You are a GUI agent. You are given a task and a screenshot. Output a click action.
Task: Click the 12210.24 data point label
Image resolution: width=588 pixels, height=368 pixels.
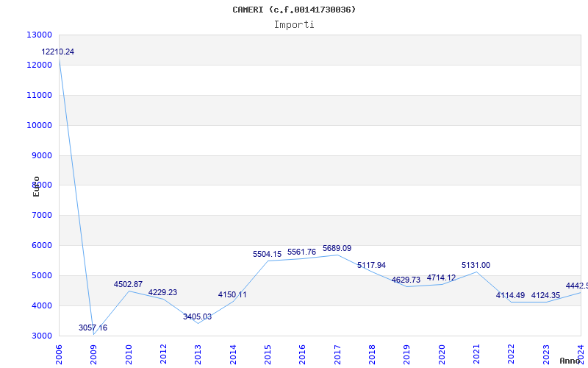tap(58, 52)
